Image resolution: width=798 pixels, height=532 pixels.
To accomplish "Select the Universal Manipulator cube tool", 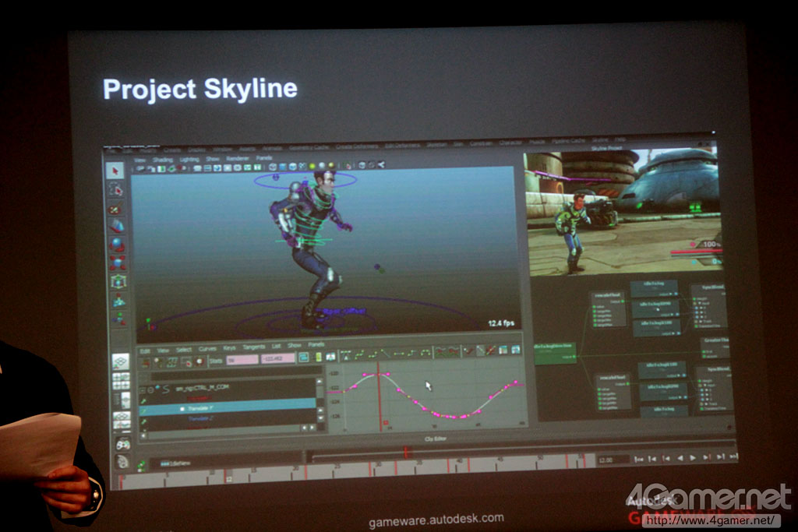I will click(x=118, y=281).
